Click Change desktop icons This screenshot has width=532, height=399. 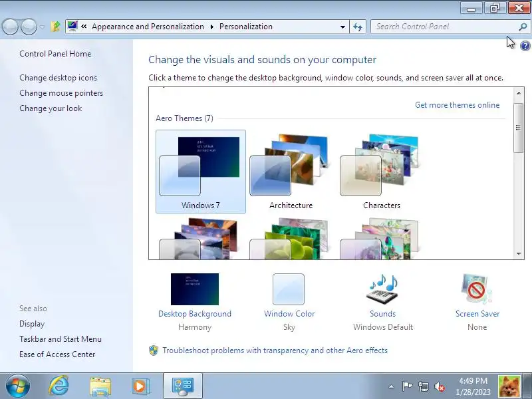pyautogui.click(x=59, y=78)
